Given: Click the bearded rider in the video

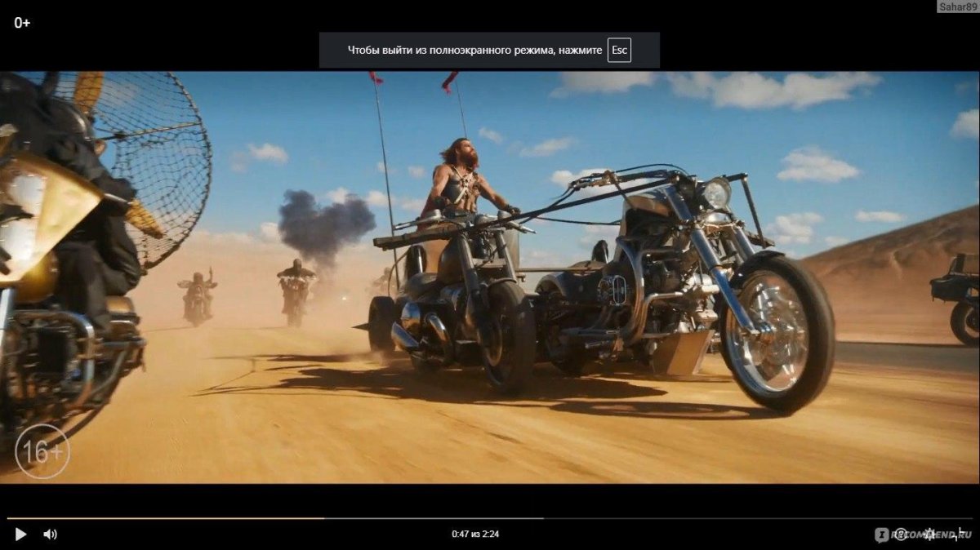Looking at the screenshot, I should pyautogui.click(x=461, y=180).
